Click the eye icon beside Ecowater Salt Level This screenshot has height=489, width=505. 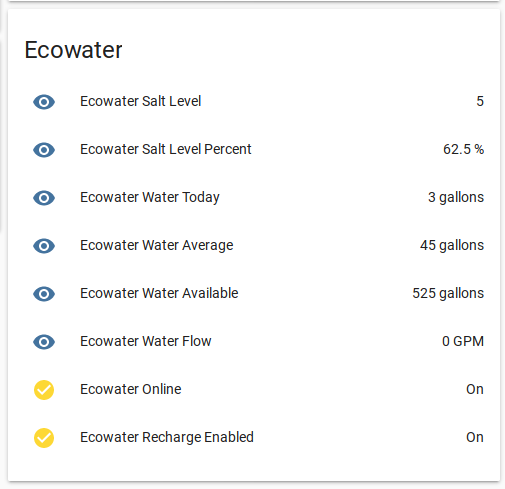click(x=44, y=102)
